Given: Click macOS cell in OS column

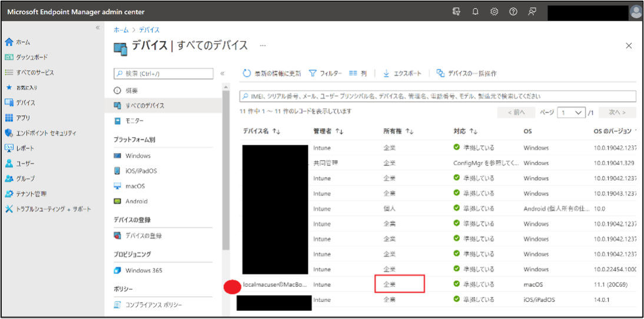Looking at the screenshot, I should click(533, 284).
